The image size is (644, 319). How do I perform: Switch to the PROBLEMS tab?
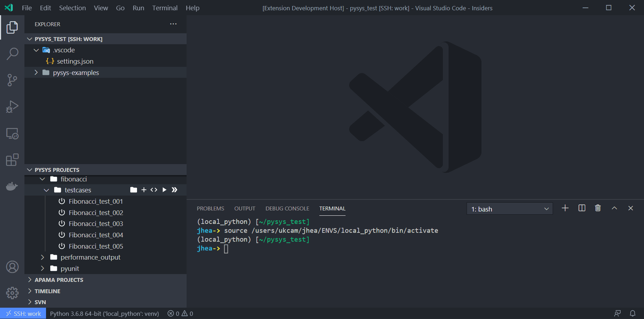coord(210,209)
